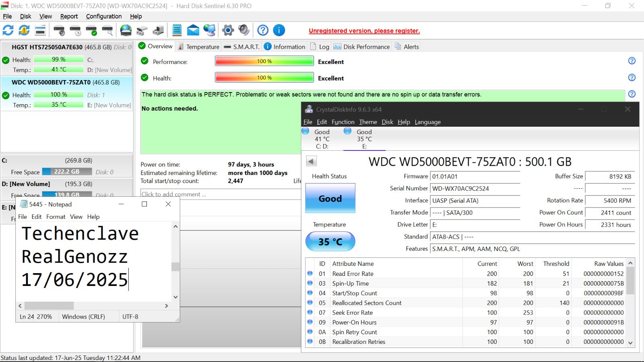Open Notepad Help menu
The height and width of the screenshot is (362, 644).
93,217
